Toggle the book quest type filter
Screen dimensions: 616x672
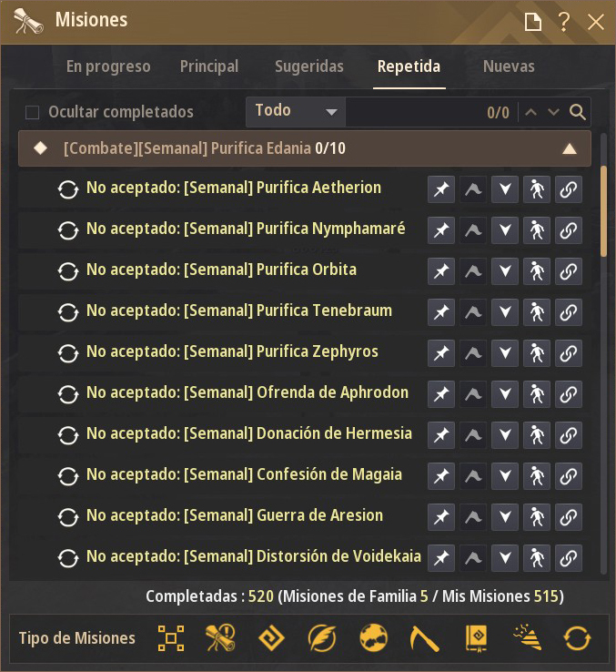pos(476,638)
